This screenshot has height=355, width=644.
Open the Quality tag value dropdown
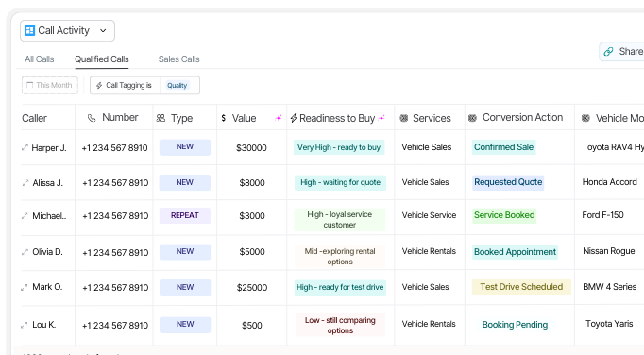(x=177, y=86)
